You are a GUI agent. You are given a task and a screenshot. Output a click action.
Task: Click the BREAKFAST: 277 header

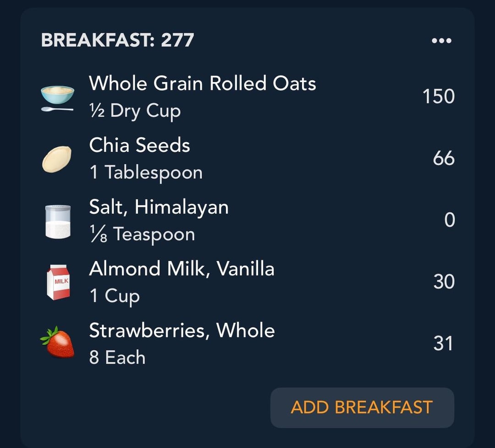(117, 40)
